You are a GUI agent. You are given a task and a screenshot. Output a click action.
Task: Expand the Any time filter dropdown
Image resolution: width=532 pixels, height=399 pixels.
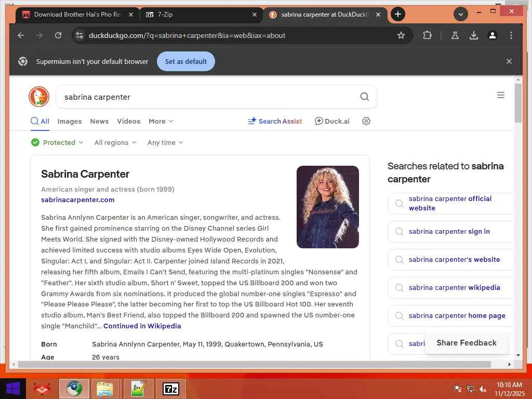[x=165, y=142]
